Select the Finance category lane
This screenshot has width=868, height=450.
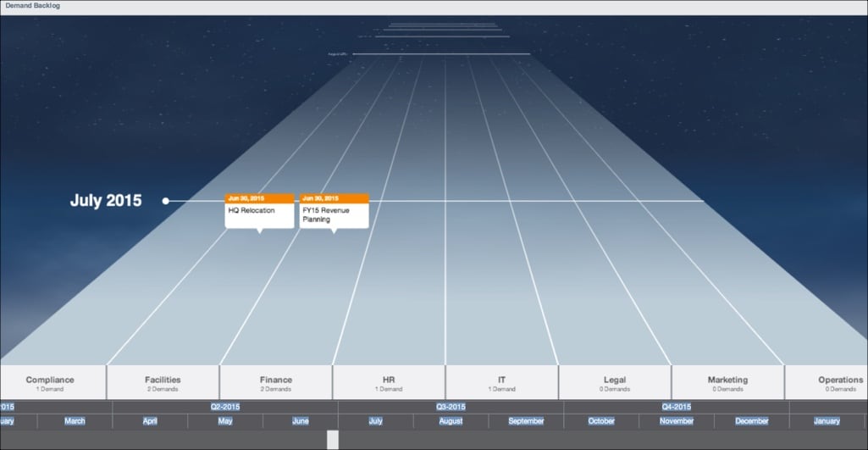(x=276, y=382)
